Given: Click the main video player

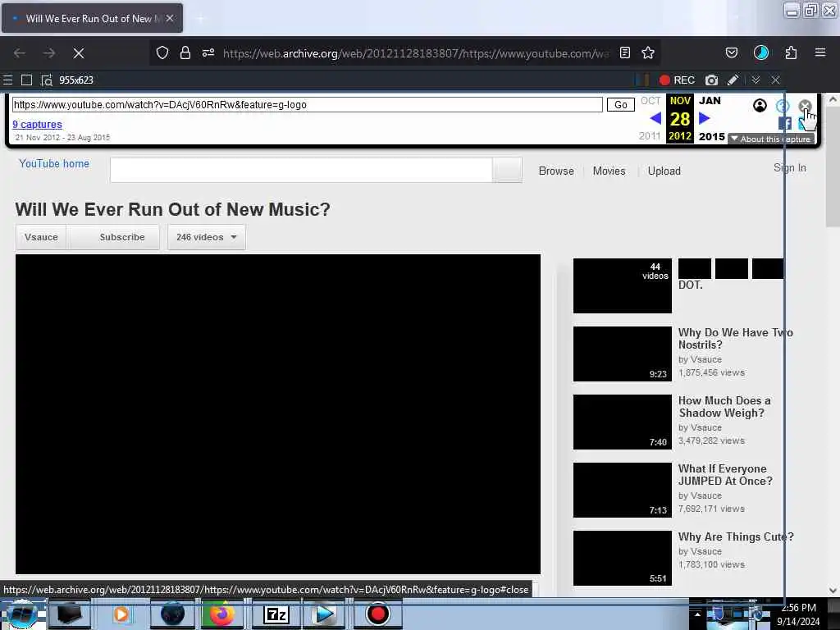Looking at the screenshot, I should [278, 414].
